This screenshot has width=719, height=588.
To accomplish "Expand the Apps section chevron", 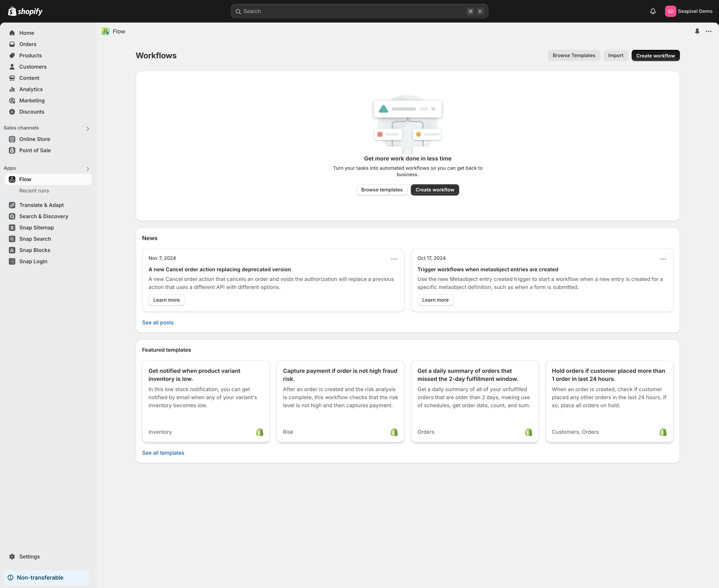I will tap(88, 169).
